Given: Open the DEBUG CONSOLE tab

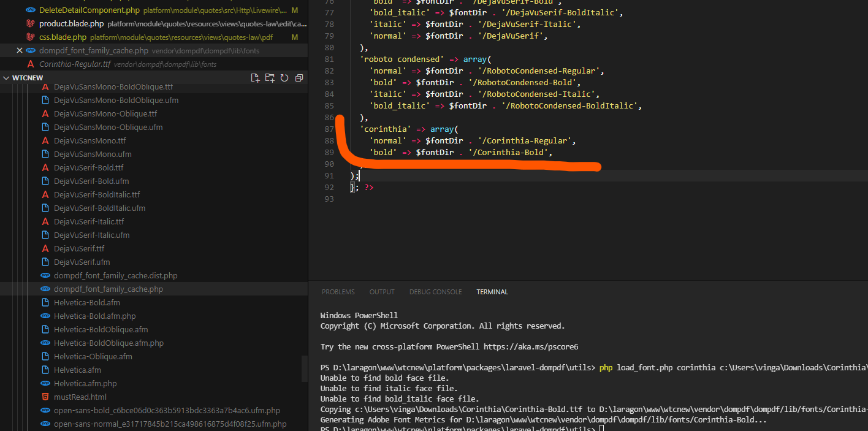Looking at the screenshot, I should (436, 292).
